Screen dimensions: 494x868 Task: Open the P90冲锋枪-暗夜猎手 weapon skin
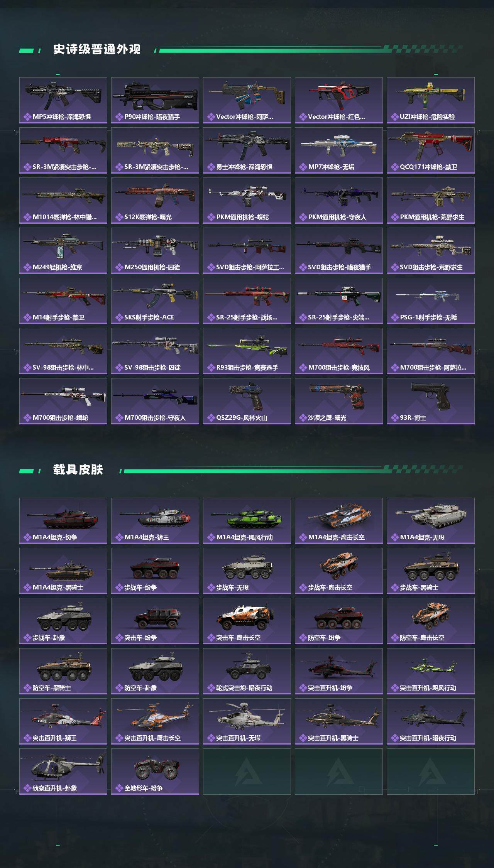[155, 100]
